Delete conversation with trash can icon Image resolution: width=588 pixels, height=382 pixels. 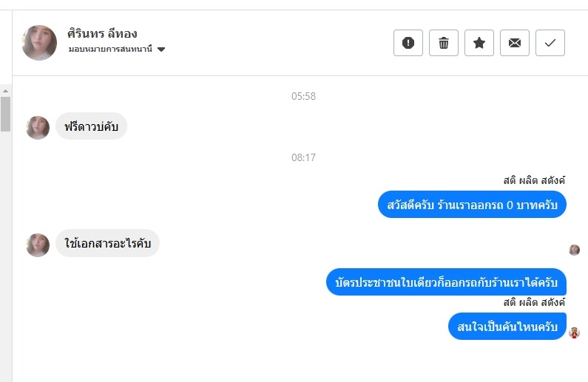pos(444,43)
